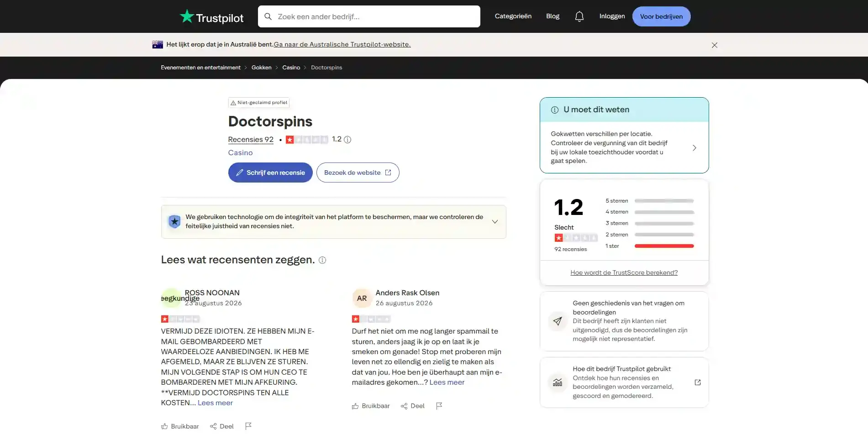The width and height of the screenshot is (868, 434).
Task: Click Schrijf een recensie button
Action: pos(270,173)
